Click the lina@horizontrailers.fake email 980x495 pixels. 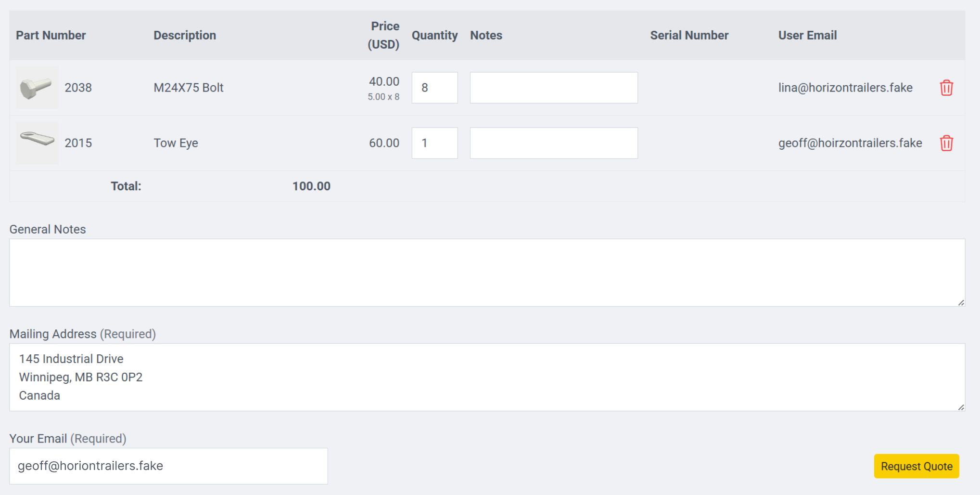tap(845, 88)
